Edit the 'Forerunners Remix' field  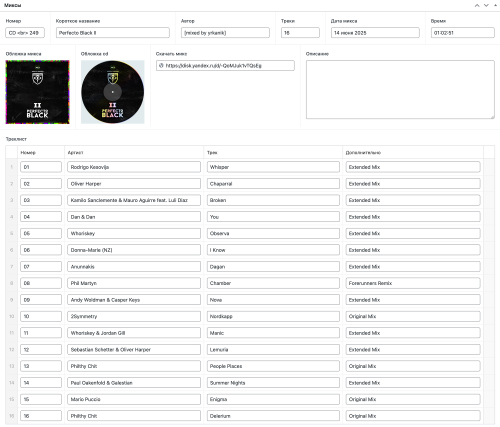pyautogui.click(x=413, y=283)
